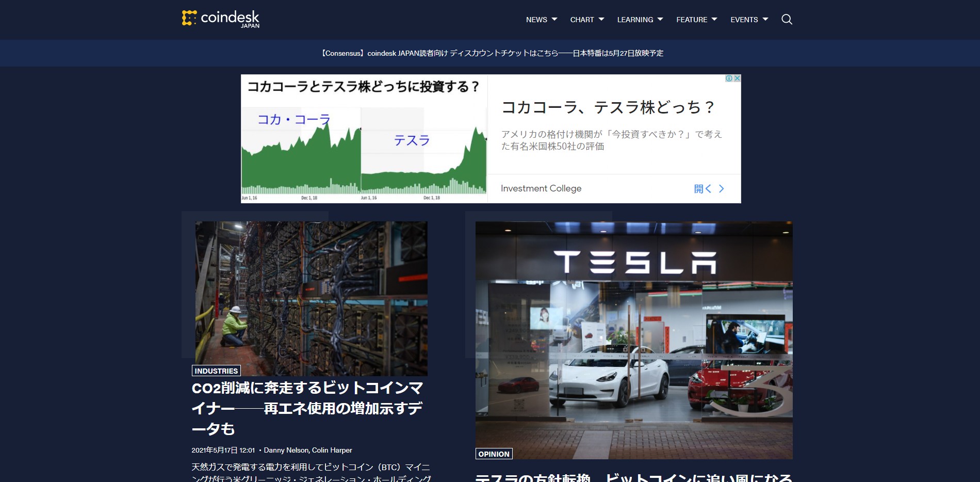Open the OPINION category tag
This screenshot has width=980, height=482.
click(x=494, y=454)
